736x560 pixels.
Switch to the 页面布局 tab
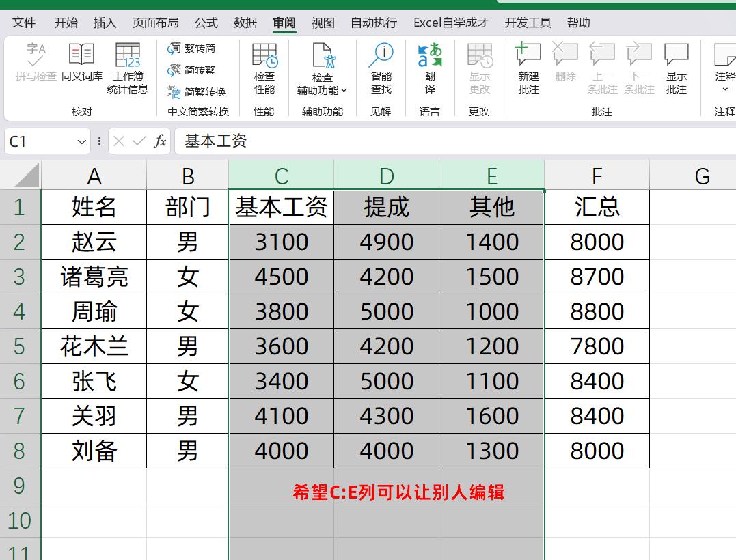point(155,23)
